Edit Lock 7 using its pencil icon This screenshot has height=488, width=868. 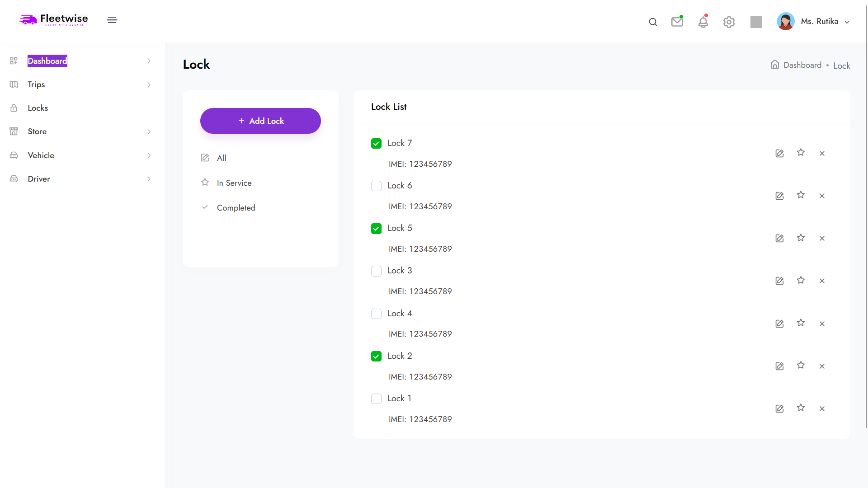[779, 153]
